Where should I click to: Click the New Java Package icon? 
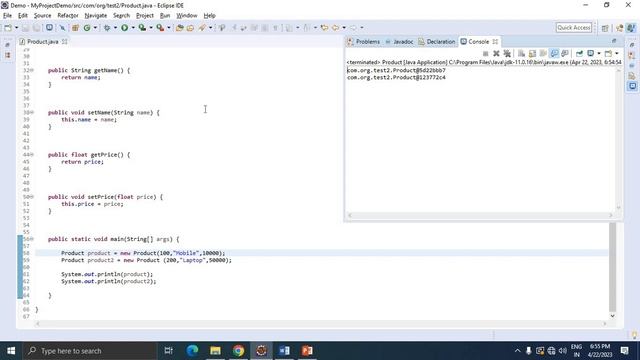[x=75, y=28]
